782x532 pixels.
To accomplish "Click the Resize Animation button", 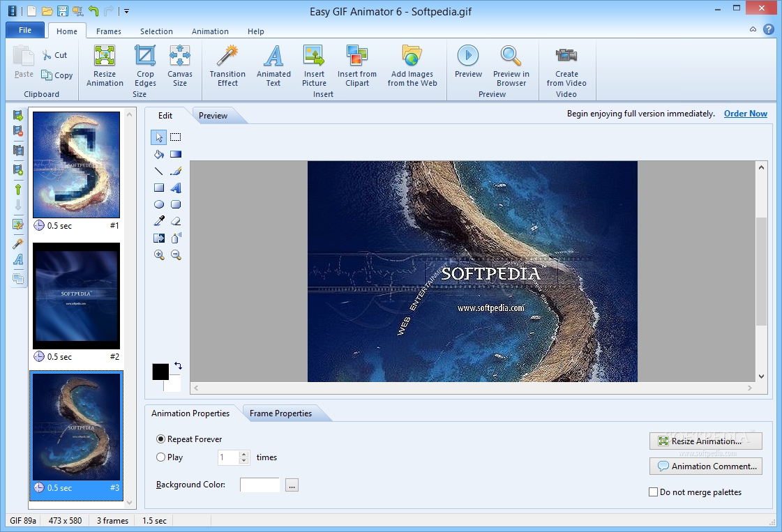I will pyautogui.click(x=705, y=441).
